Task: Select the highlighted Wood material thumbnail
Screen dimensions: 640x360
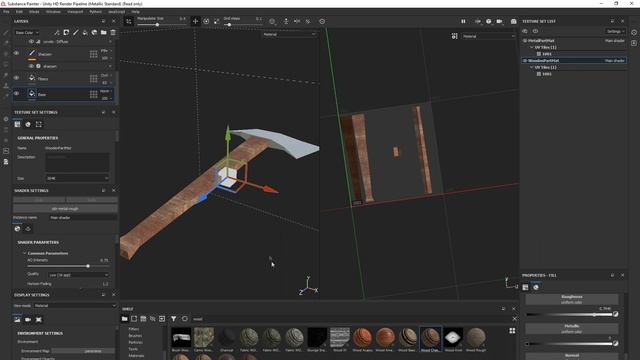Action: click(430, 339)
